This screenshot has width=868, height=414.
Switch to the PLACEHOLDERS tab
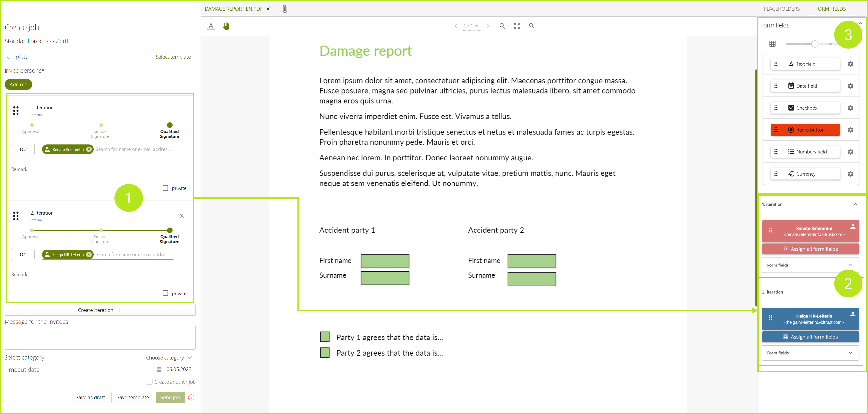[781, 9]
